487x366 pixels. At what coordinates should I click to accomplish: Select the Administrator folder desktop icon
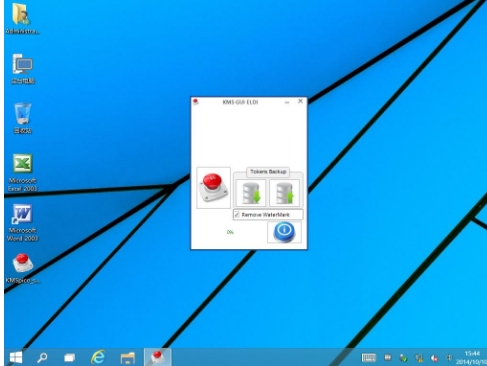pos(22,18)
